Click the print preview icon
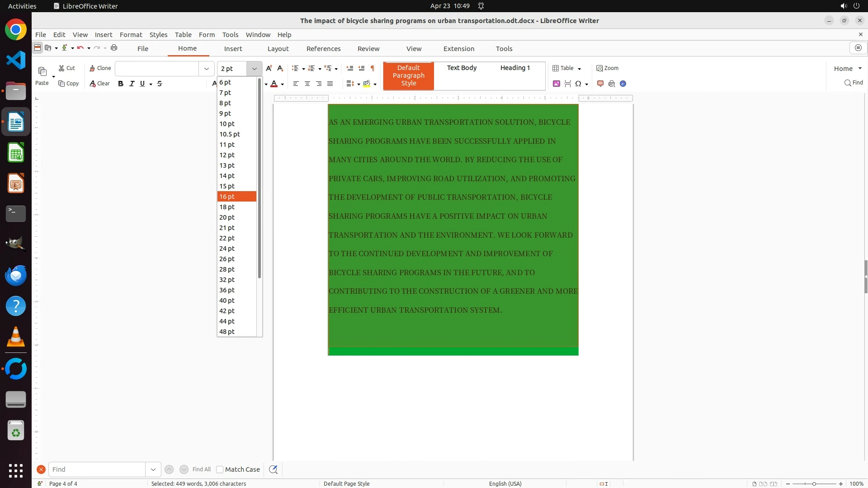This screenshot has height=488, width=868. 612,84
